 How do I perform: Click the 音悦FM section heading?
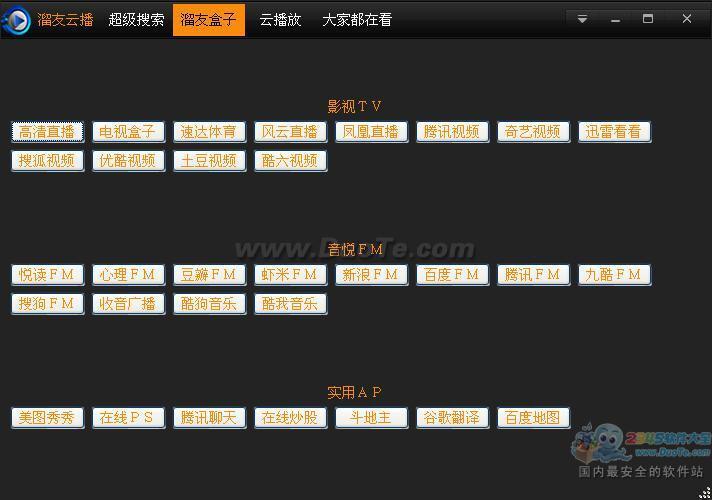click(355, 249)
